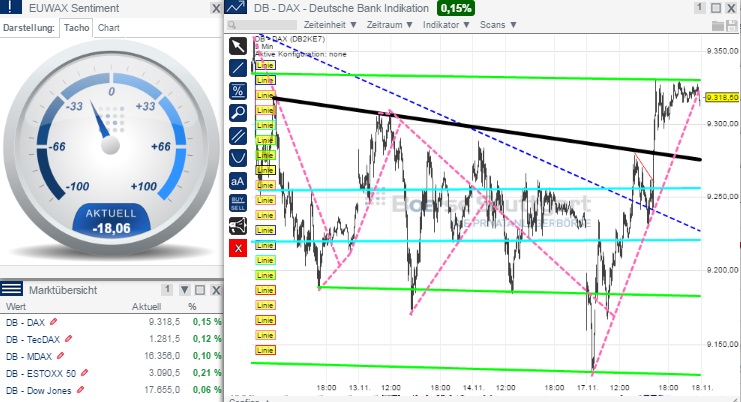The width and height of the screenshot is (741, 402).
Task: Select the curve arc drawing tool
Action: pyautogui.click(x=238, y=158)
